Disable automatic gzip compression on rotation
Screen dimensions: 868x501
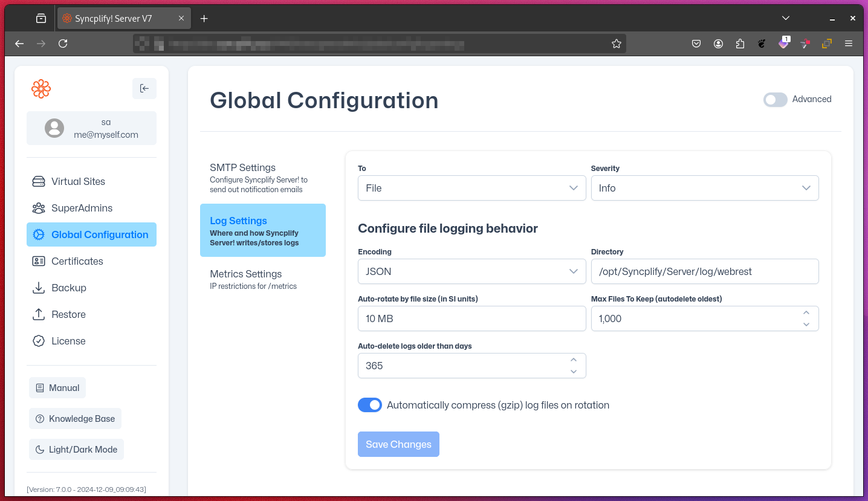coord(370,405)
